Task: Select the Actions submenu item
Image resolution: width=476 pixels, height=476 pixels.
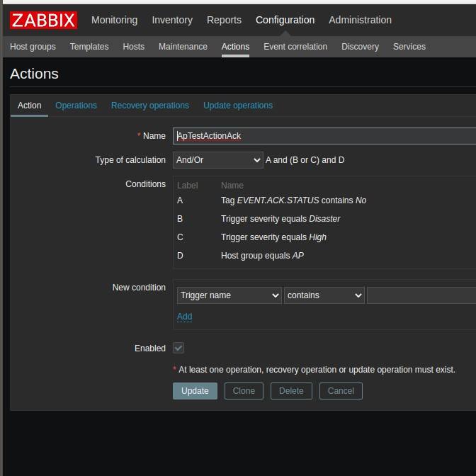Action: (236, 47)
